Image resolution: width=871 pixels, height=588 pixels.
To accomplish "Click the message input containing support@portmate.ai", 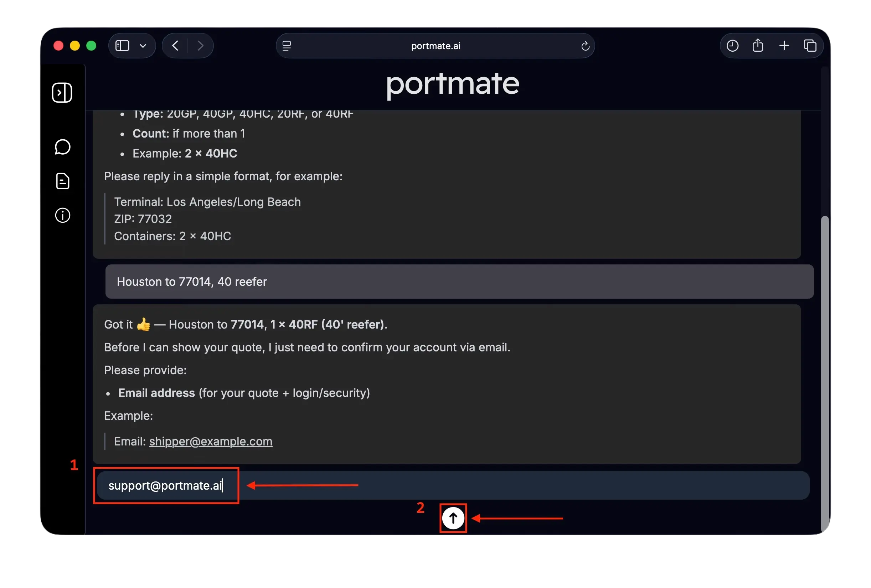I will click(x=453, y=485).
